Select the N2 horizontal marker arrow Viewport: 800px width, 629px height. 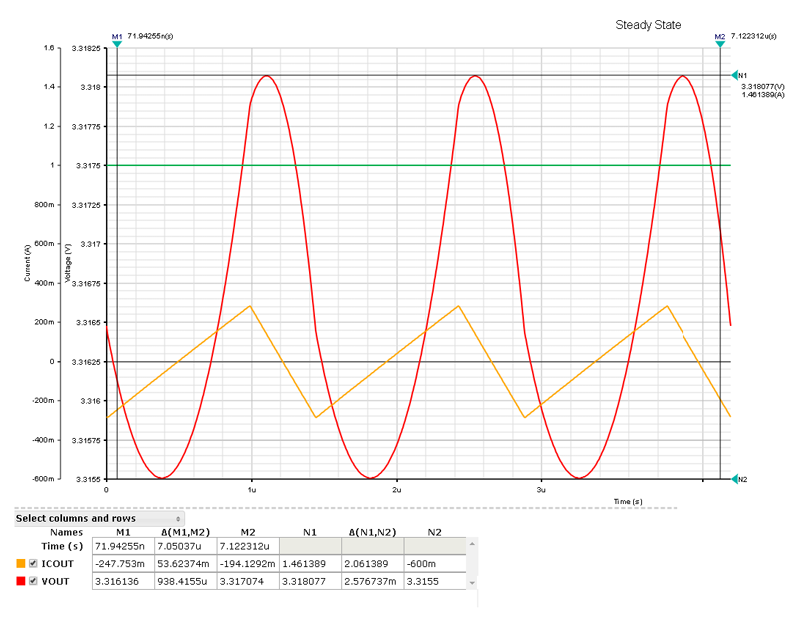click(735, 479)
